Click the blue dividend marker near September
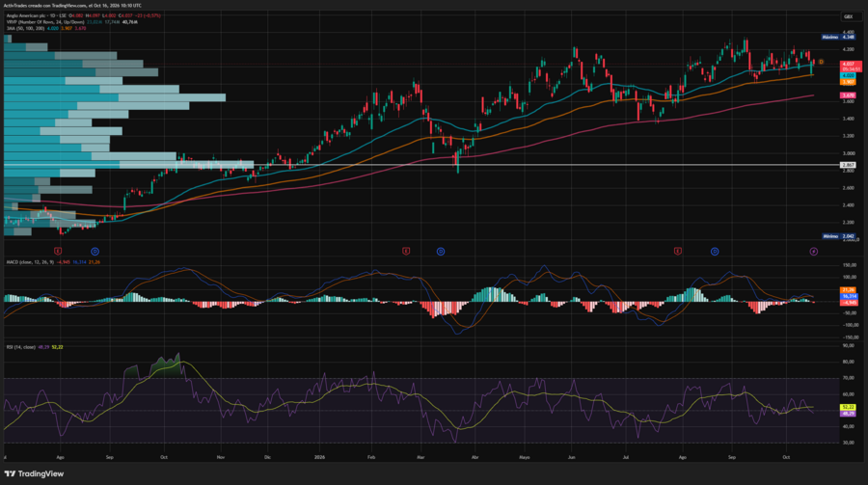Image resolution: width=868 pixels, height=485 pixels. 95,252
